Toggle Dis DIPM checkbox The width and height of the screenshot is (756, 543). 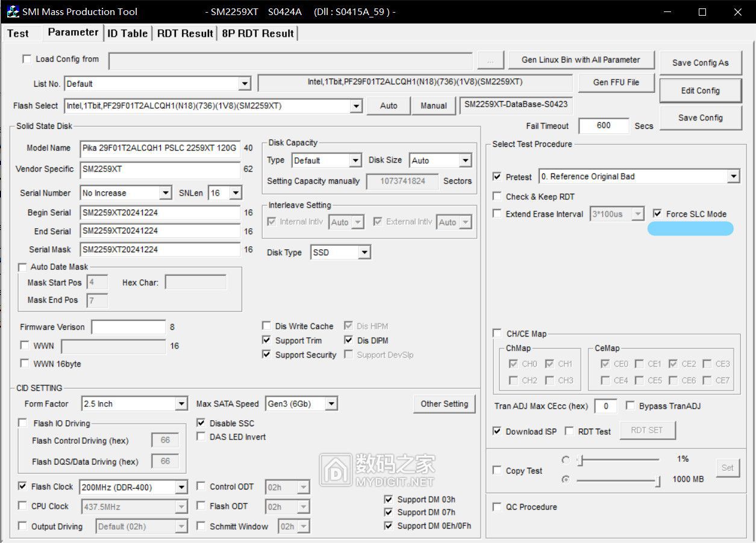click(348, 340)
